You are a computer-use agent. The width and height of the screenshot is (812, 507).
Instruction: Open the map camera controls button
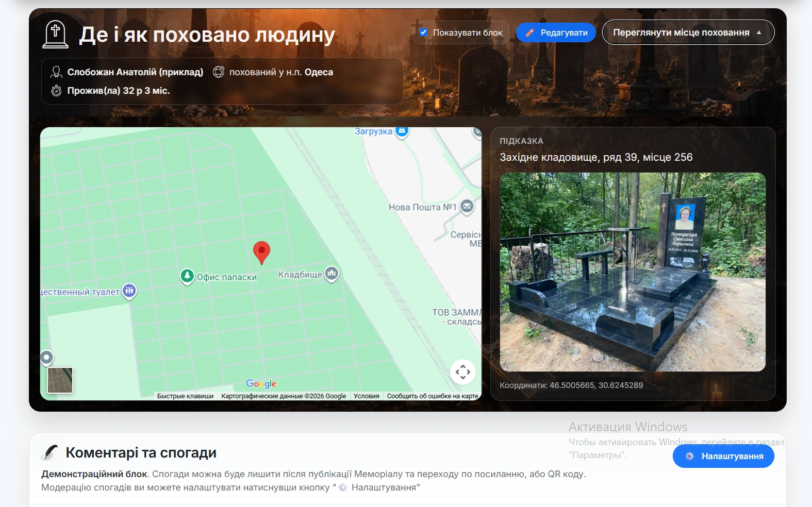[x=462, y=372]
